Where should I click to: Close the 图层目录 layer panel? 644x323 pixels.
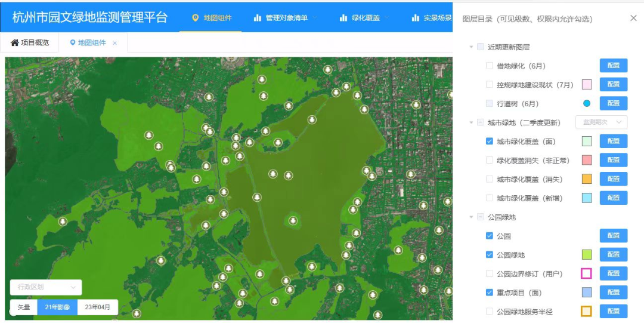(x=633, y=18)
